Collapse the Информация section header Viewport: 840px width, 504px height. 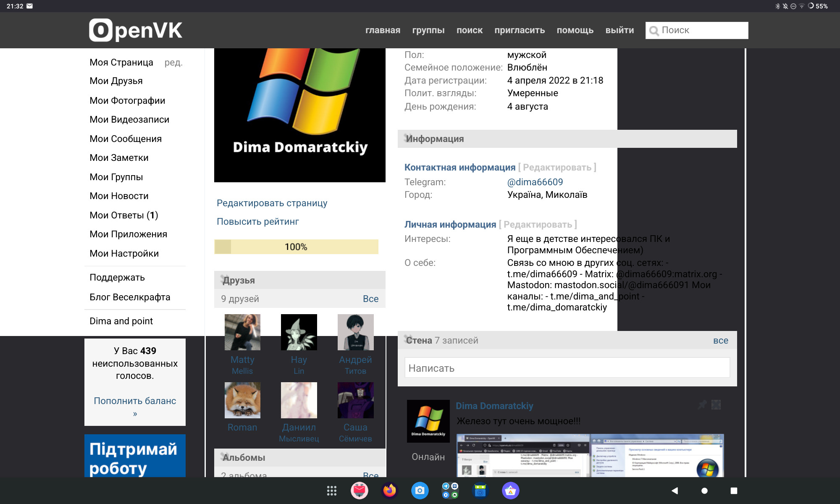tap(435, 139)
